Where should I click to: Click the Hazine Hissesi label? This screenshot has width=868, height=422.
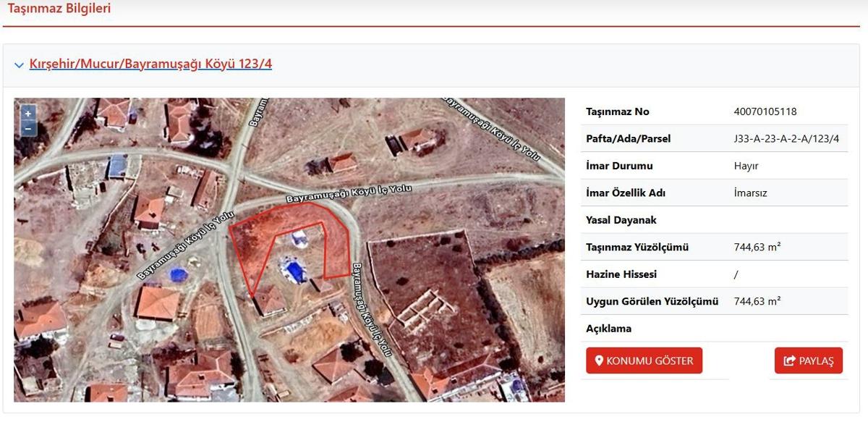(621, 274)
